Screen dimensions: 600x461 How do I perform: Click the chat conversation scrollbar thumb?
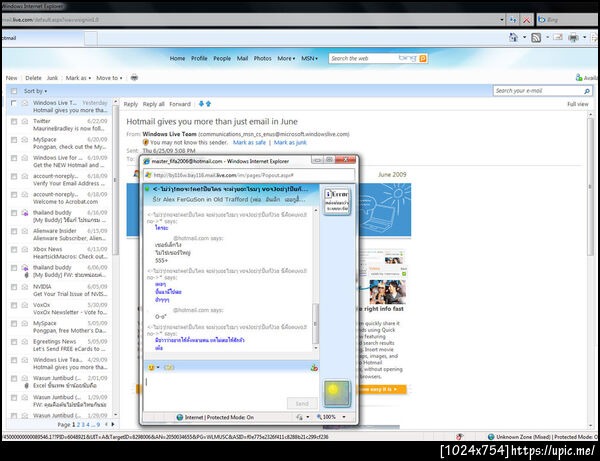point(316,324)
